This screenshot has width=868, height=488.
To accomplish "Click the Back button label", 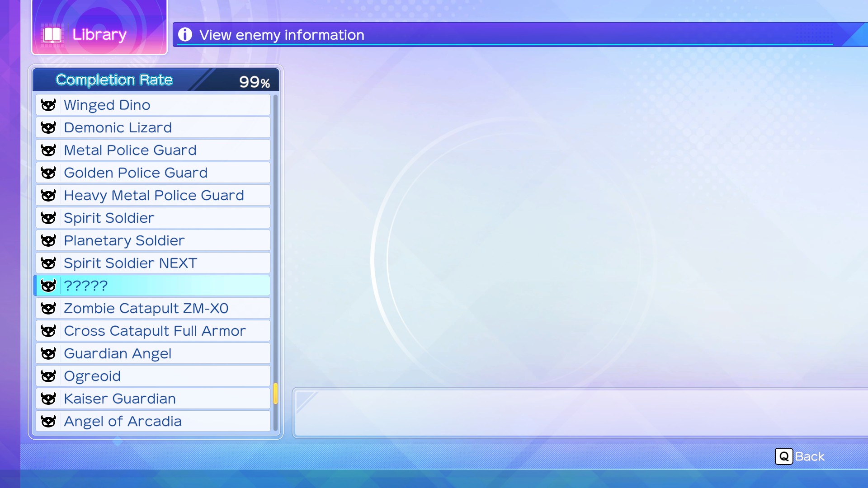I will [809, 456].
